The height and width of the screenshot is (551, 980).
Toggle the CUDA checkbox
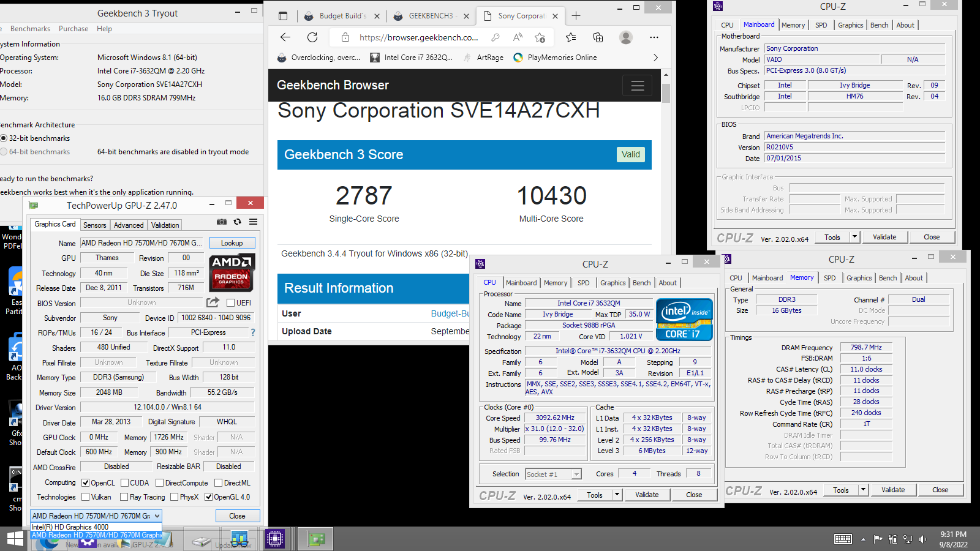[125, 482]
